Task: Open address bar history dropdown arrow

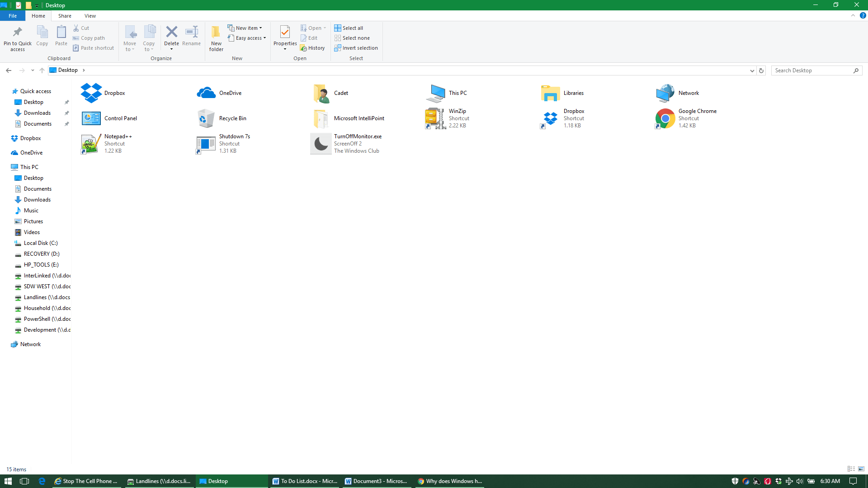Action: coord(752,70)
